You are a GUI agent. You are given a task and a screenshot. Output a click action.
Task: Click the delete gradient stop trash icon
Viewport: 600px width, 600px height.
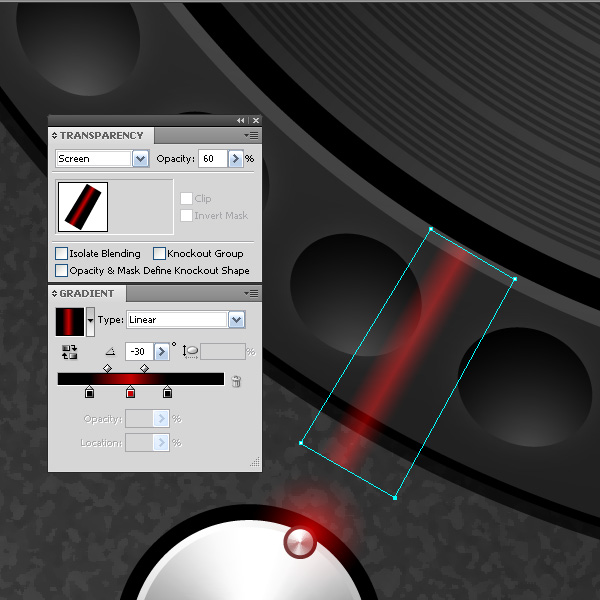tap(236, 381)
